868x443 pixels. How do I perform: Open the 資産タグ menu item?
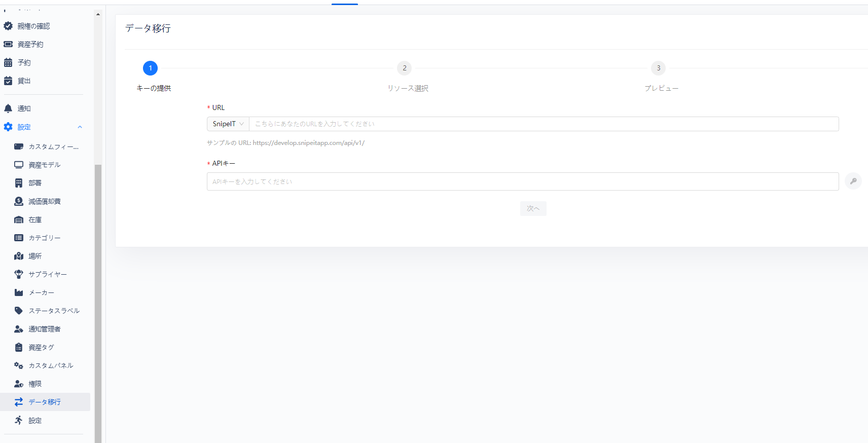45,347
